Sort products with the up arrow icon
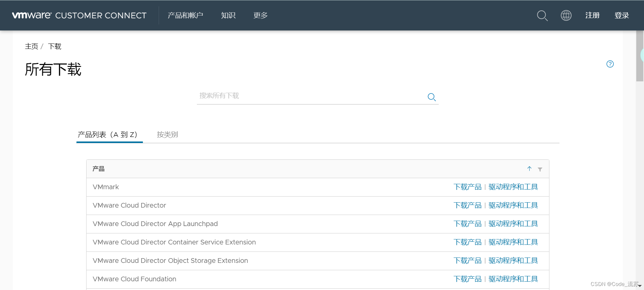644x290 pixels. 529,169
